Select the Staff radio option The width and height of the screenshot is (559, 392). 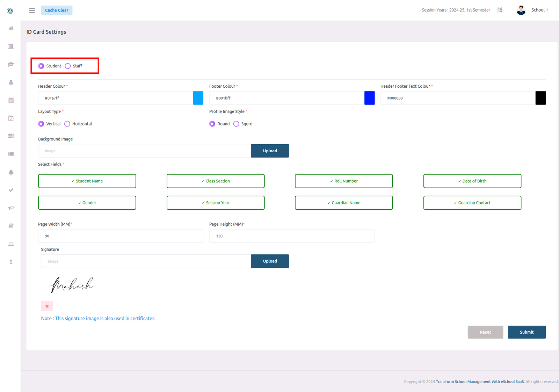[68, 66]
